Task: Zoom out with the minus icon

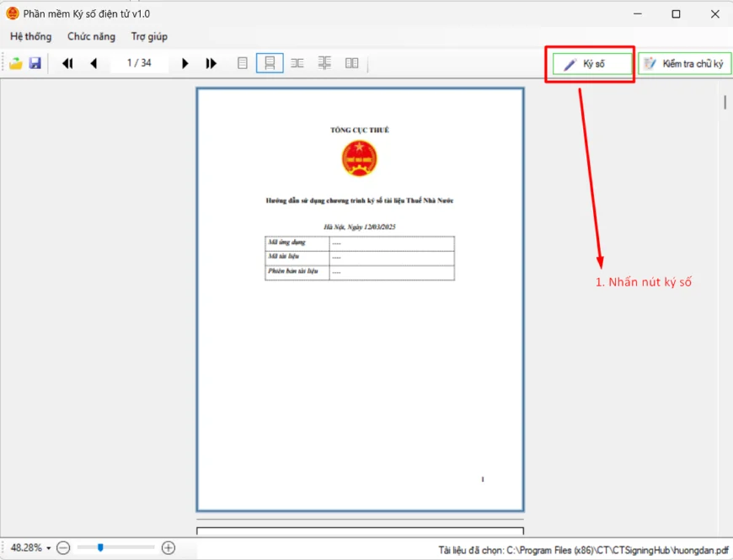Action: tap(63, 548)
